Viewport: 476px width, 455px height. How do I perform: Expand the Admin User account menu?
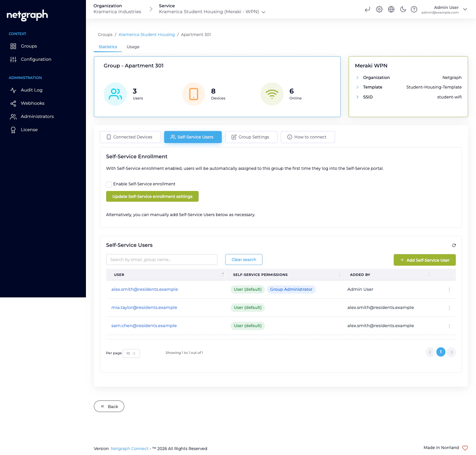pyautogui.click(x=465, y=9)
